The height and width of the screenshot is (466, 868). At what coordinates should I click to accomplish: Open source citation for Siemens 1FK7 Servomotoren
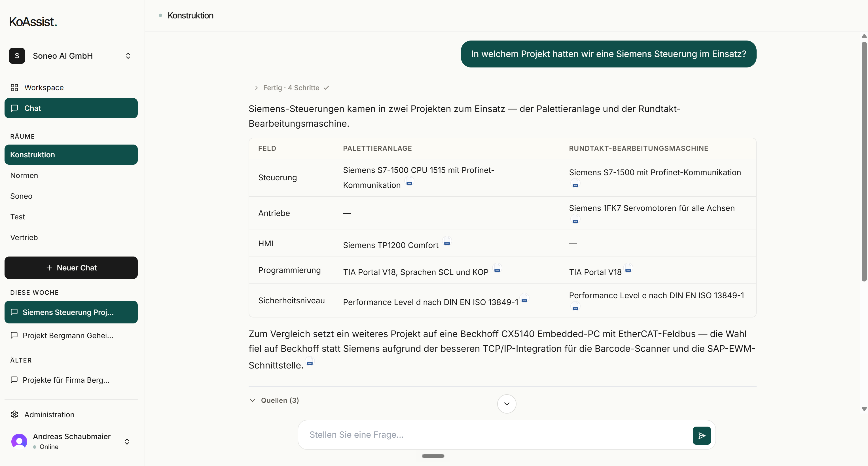tap(575, 220)
